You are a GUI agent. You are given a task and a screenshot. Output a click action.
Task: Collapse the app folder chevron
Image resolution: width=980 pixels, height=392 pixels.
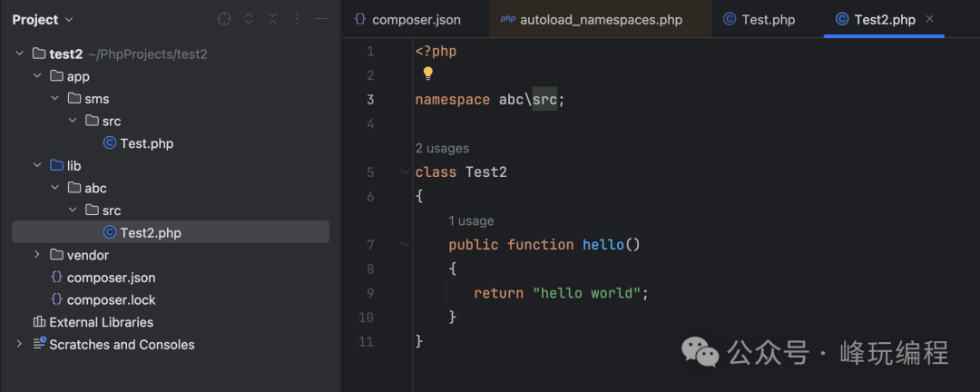click(37, 76)
